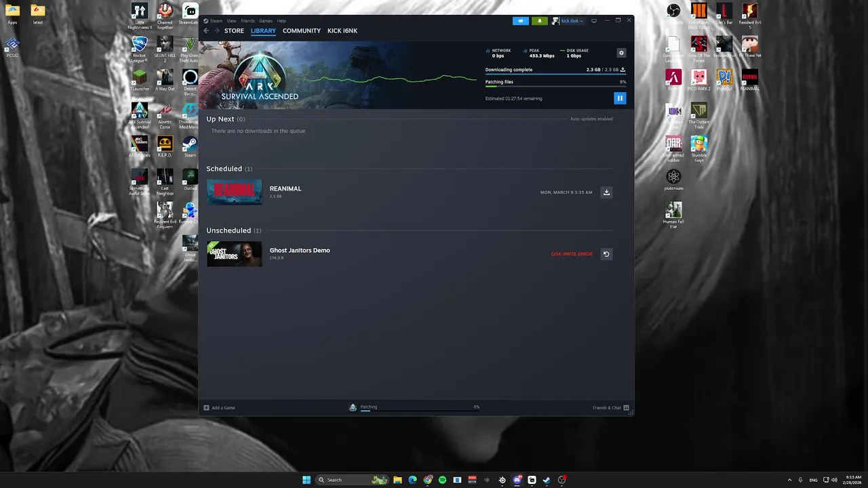Click the Unscheduled section heading
868x488 pixels.
(229, 230)
